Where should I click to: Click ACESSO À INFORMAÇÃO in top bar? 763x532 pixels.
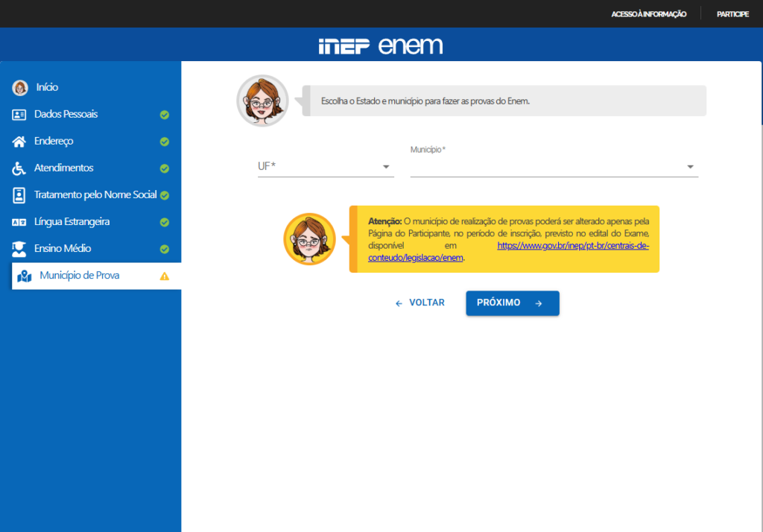649,14
